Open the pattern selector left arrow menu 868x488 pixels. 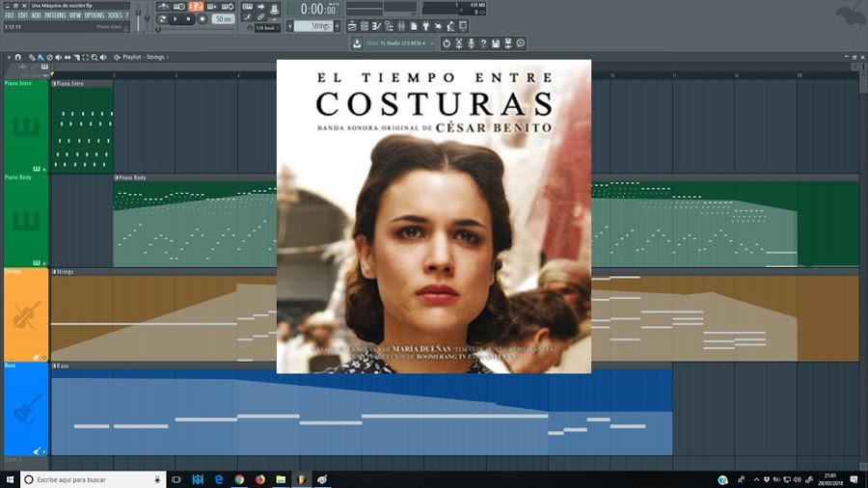coord(290,26)
